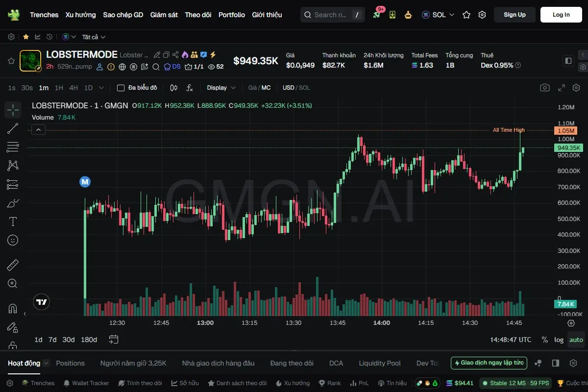The width and height of the screenshot is (588, 392).
Task: Open the long position prediction tool
Action: pos(13,184)
